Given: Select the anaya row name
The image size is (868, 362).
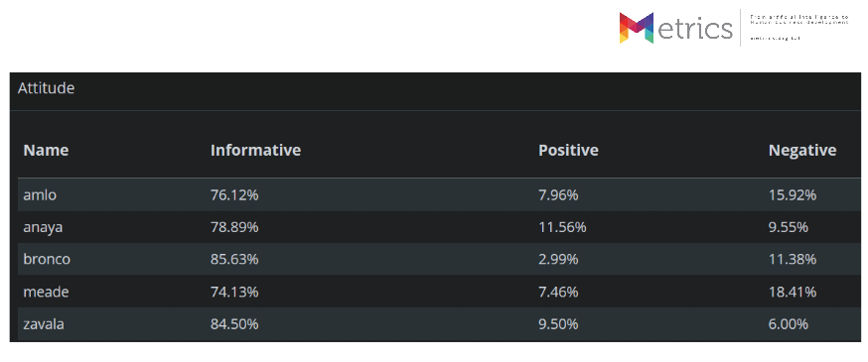Looking at the screenshot, I should (x=43, y=227).
